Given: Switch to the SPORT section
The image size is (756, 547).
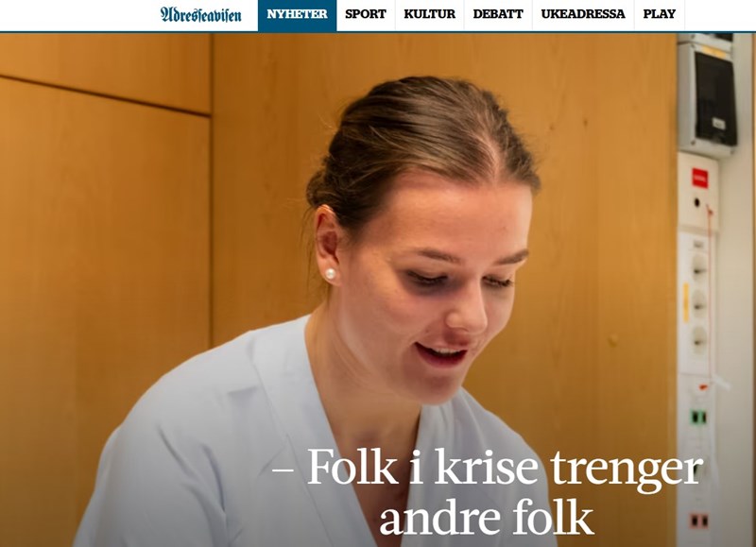Looking at the screenshot, I should click(366, 14).
